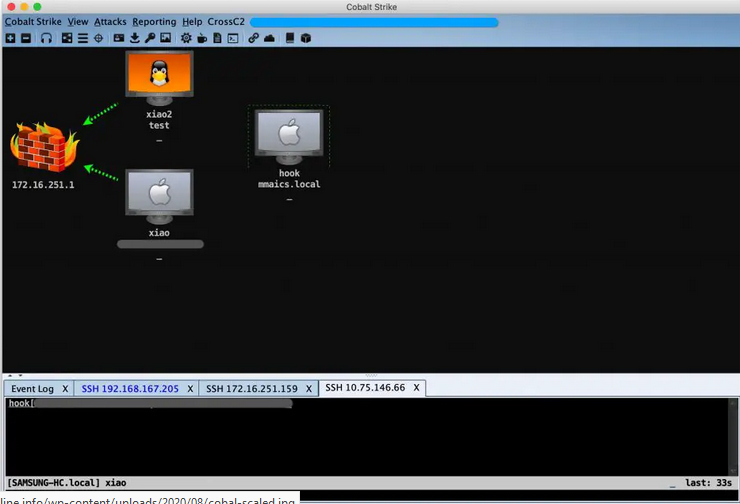The image size is (740, 504).
Task: Select the xiao2 Linux beacon node
Action: 160,78
